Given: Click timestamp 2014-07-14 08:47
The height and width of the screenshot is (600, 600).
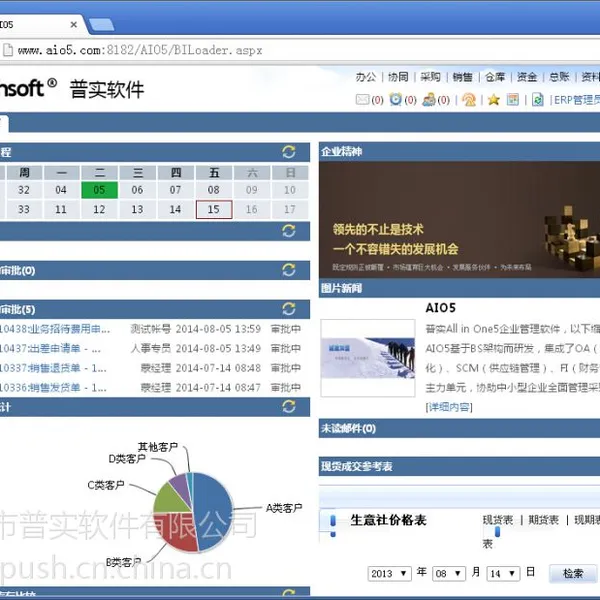Looking at the screenshot, I should (218, 388).
